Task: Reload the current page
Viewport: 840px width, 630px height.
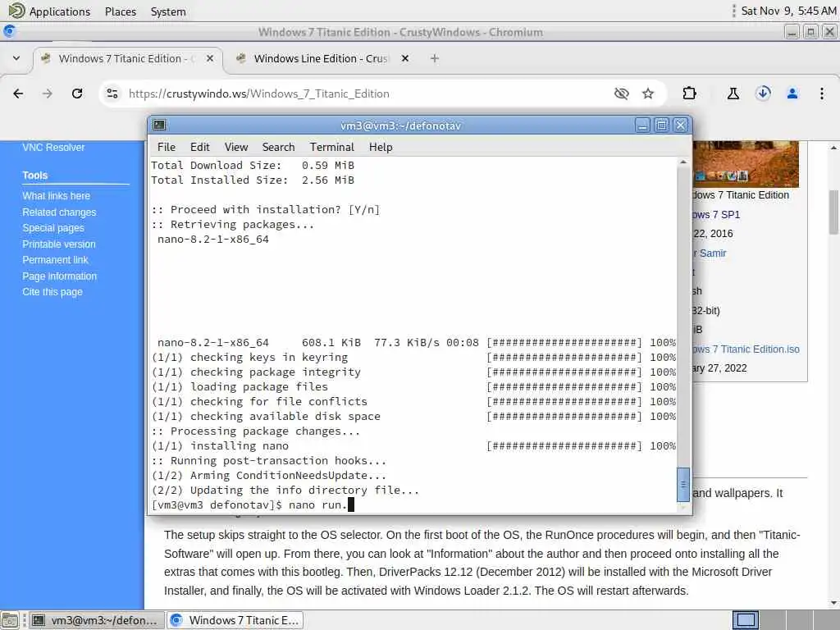Action: pyautogui.click(x=77, y=94)
